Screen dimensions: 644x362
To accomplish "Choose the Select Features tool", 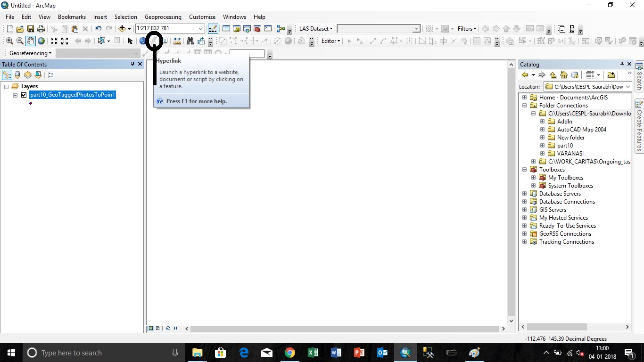I will click(101, 41).
